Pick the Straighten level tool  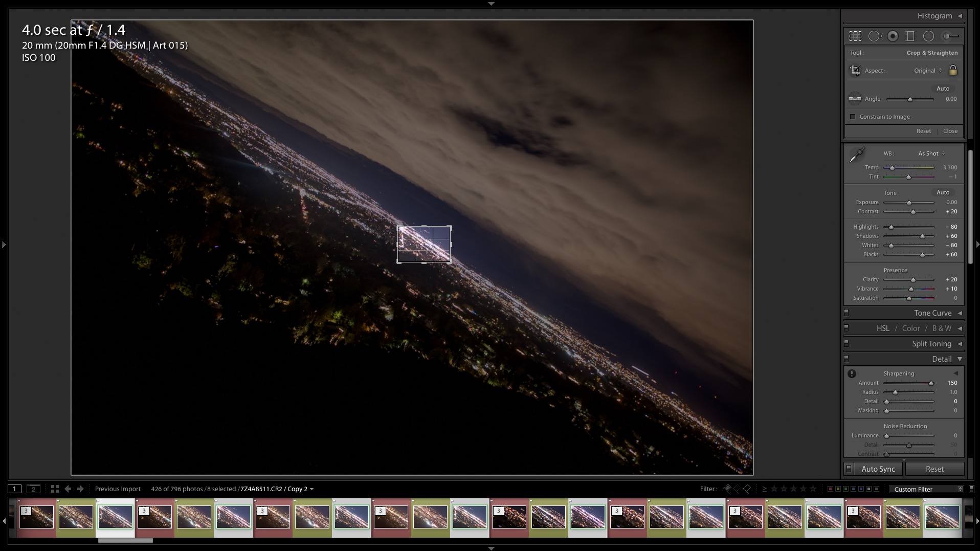point(855,99)
